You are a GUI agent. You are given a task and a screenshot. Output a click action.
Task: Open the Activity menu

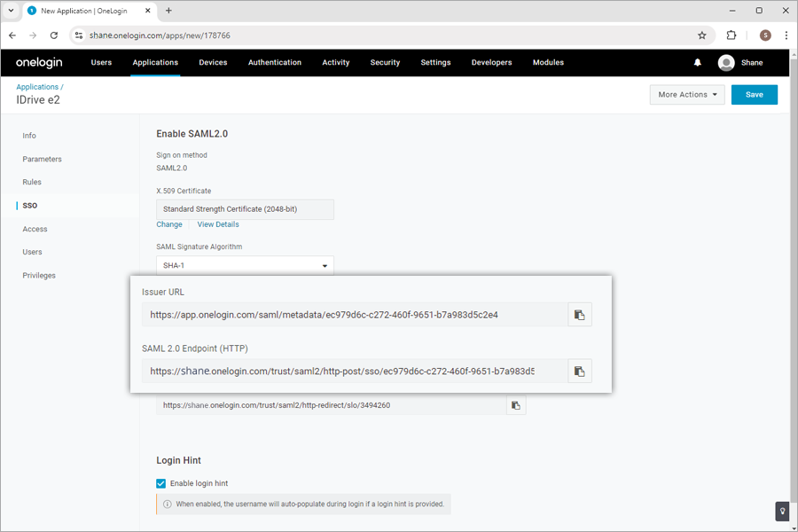336,63
